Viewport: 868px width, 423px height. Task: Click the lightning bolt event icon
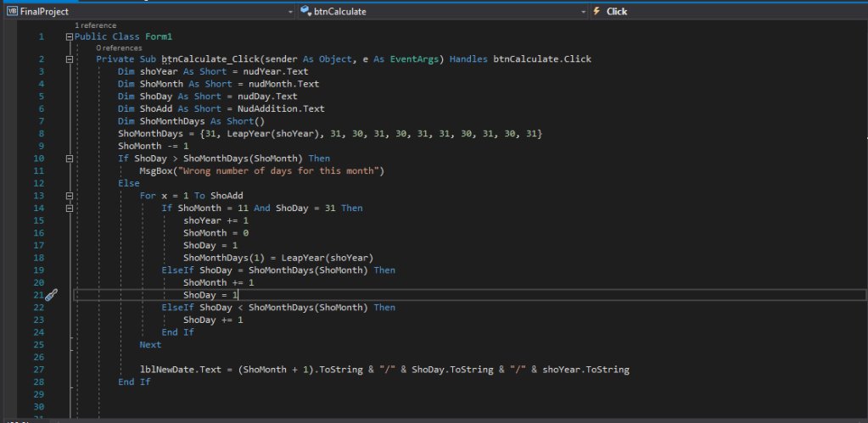click(596, 12)
